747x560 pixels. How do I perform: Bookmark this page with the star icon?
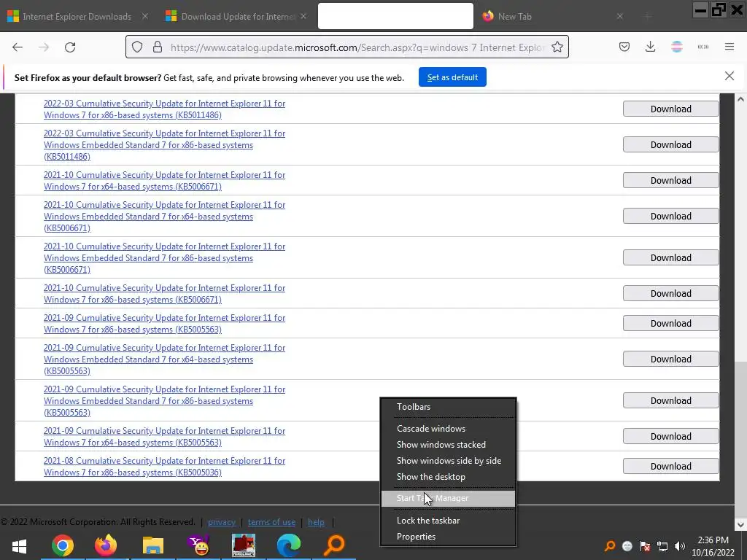[x=557, y=47]
